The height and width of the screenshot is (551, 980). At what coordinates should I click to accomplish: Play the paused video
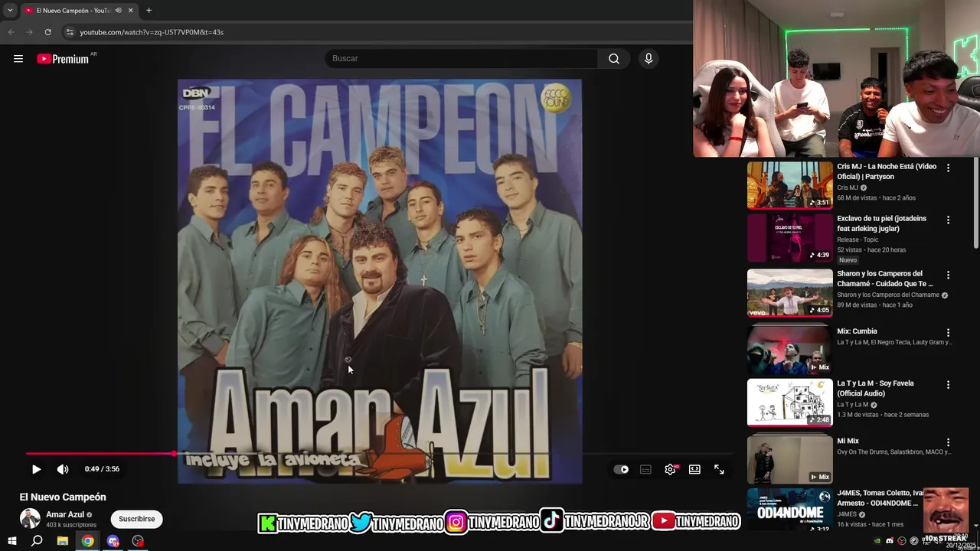click(x=36, y=469)
